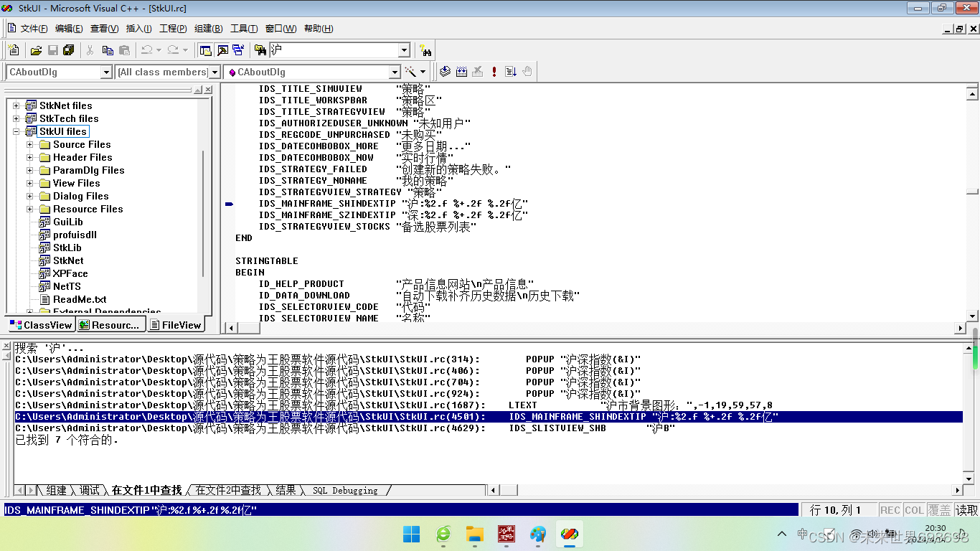Viewport: 980px width, 551px height.
Task: Switch to the 在文件2中查找 output tab
Action: pyautogui.click(x=228, y=490)
